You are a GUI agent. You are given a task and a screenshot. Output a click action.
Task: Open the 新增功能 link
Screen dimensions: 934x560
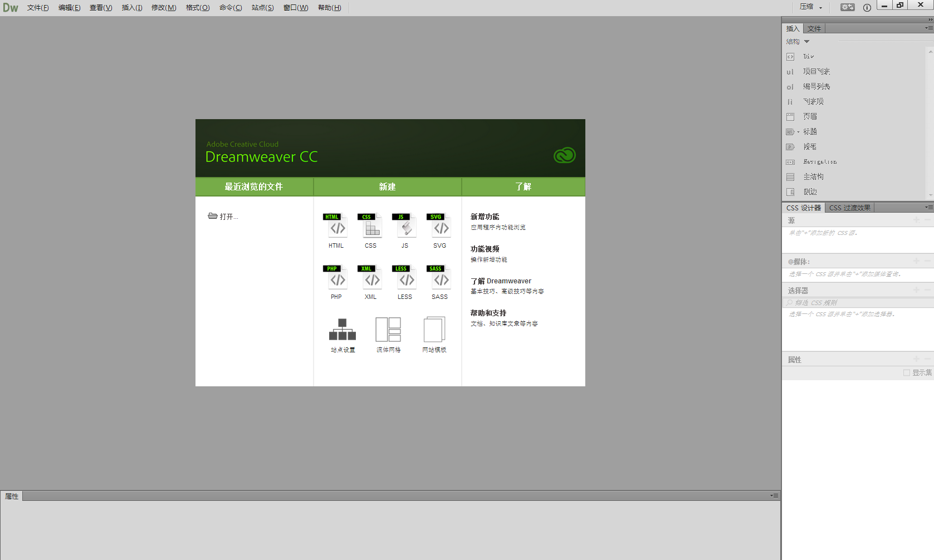(x=485, y=217)
